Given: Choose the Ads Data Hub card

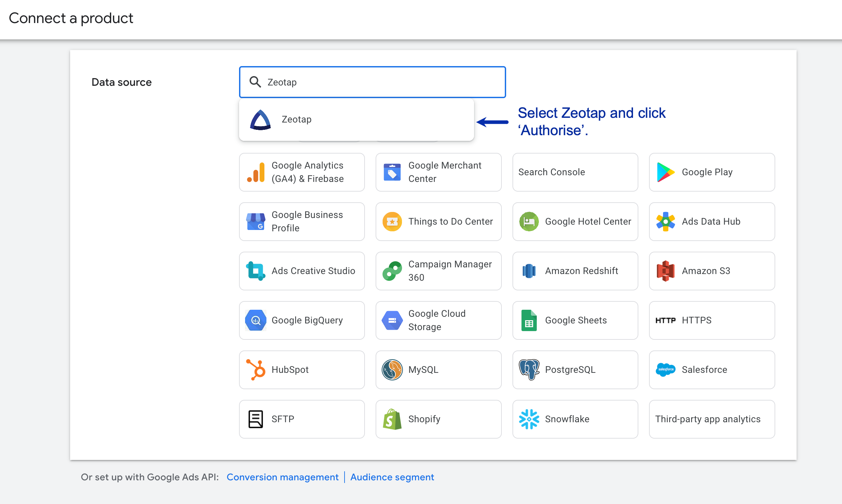Looking at the screenshot, I should [x=711, y=221].
